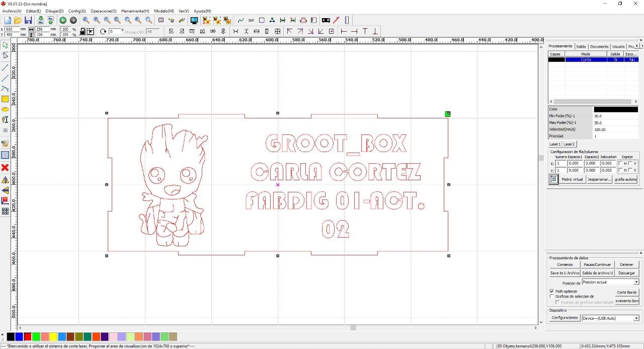This screenshot has height=349, width=644.
Task: Click the Descargar button
Action: [x=627, y=273]
